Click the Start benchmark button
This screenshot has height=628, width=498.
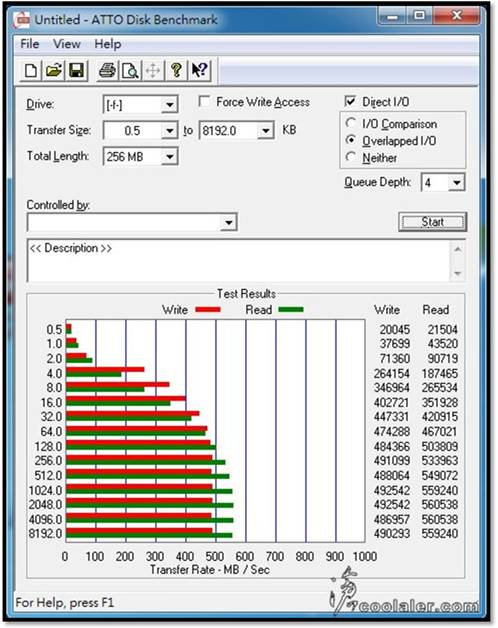pos(433,222)
